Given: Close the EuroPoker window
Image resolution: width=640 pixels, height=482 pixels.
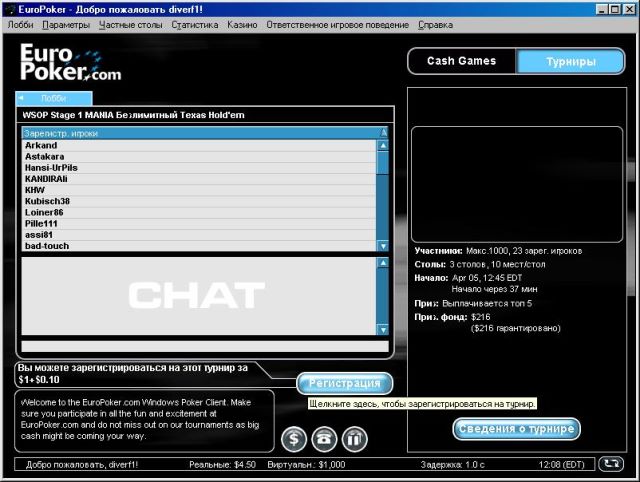Looking at the screenshot, I should point(629,9).
